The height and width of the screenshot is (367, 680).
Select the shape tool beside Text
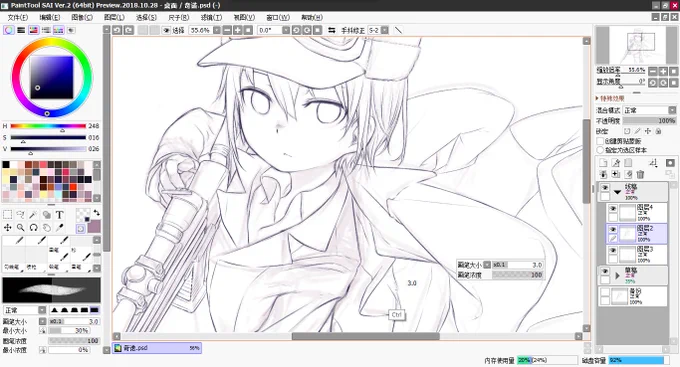pos(46,215)
